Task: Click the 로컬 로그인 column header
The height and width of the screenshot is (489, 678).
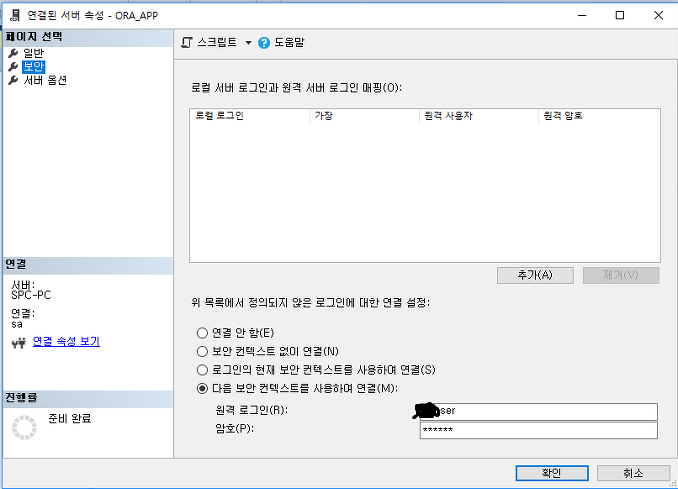Action: pos(249,116)
